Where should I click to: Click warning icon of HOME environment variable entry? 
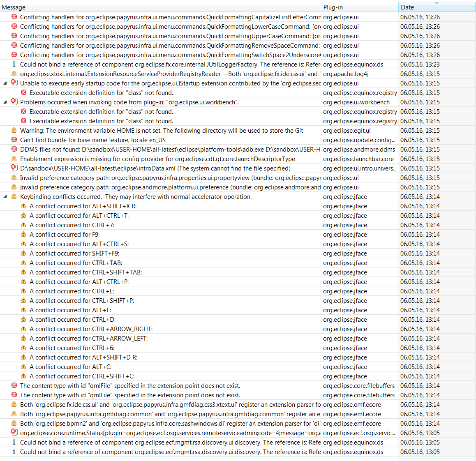(14, 131)
